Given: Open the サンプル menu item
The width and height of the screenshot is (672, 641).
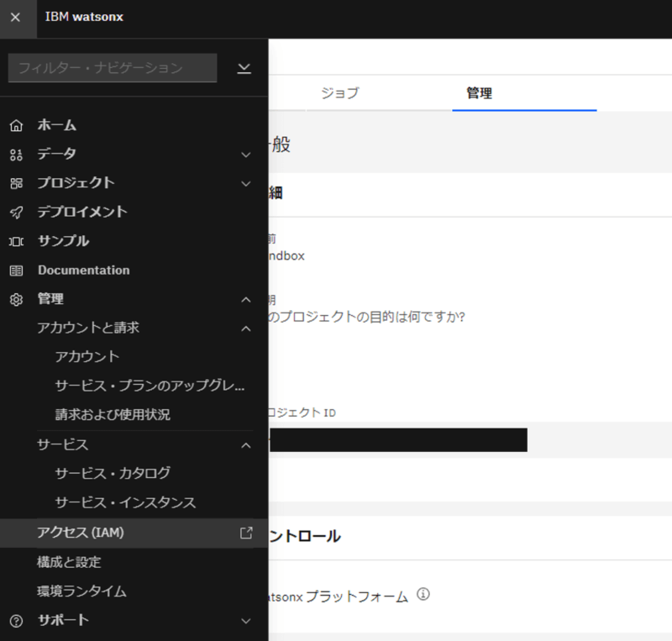Looking at the screenshot, I should click(x=64, y=241).
